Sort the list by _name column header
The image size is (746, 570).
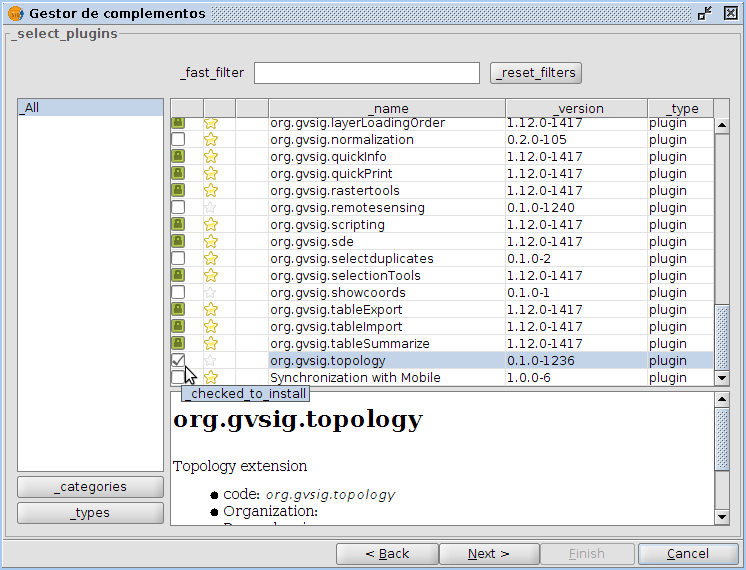(x=387, y=108)
